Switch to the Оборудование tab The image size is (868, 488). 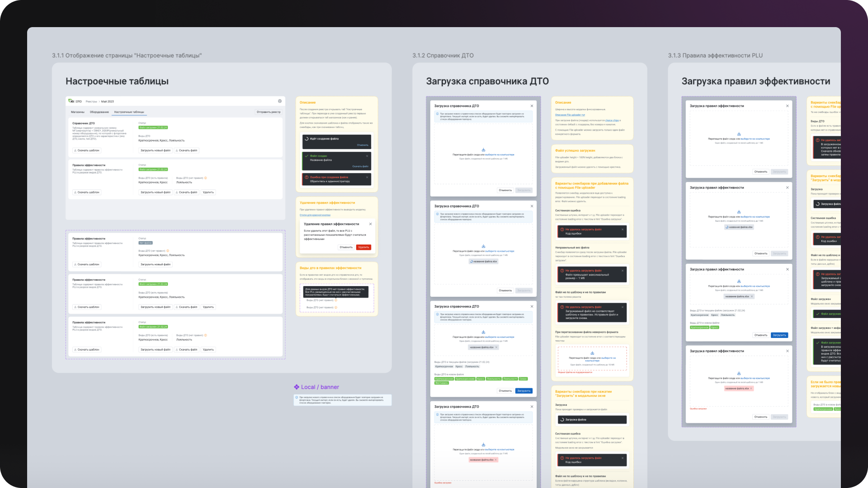[x=99, y=112]
